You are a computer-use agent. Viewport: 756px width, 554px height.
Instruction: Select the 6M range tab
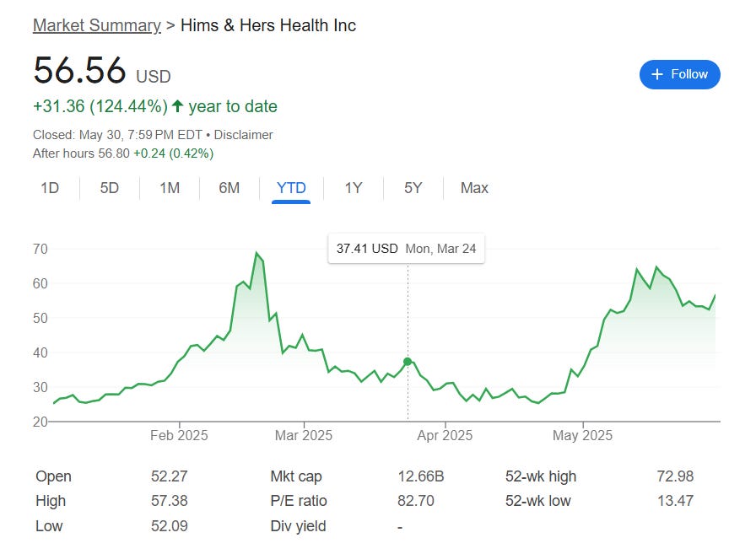pyautogui.click(x=229, y=188)
